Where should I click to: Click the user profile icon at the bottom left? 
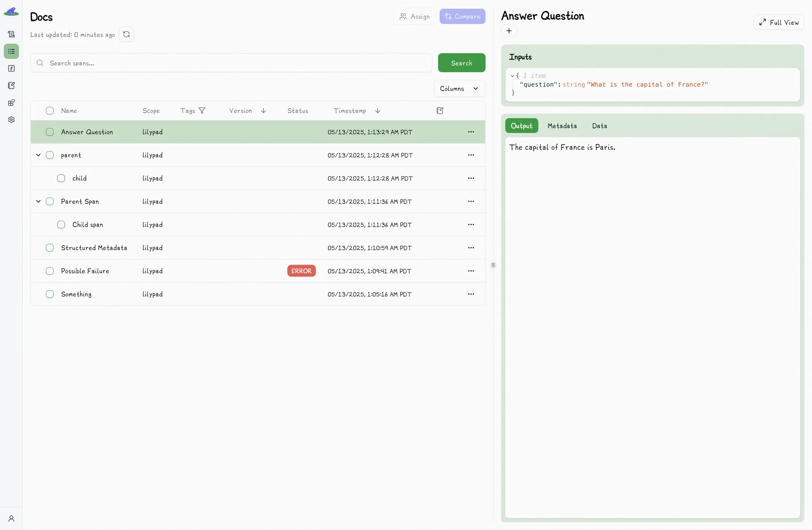[11, 519]
